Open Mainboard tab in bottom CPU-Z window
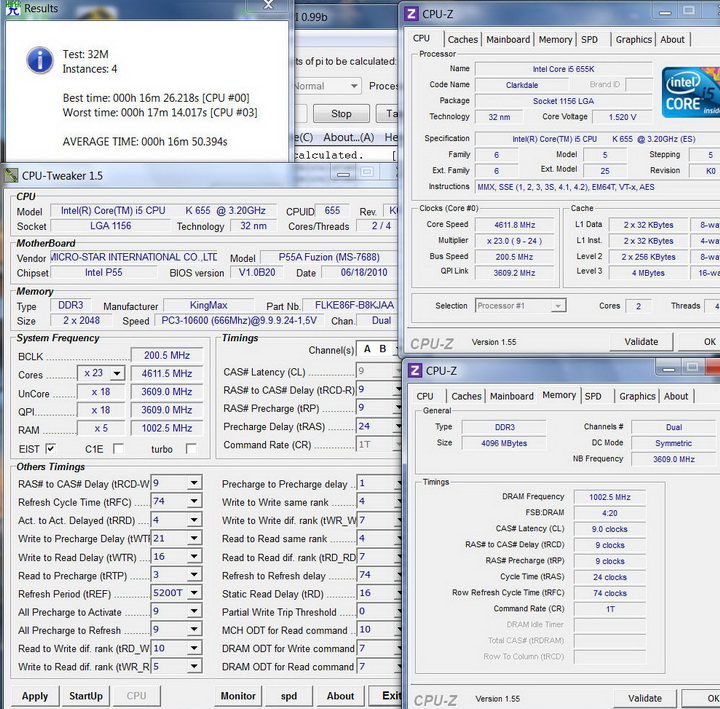 pos(512,396)
